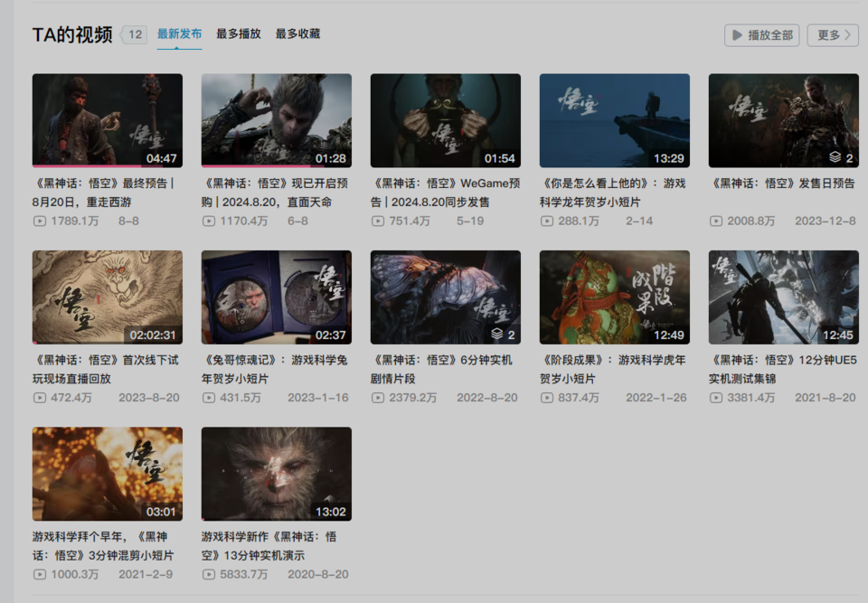The height and width of the screenshot is (603, 868).
Task: Open the 04:47 最终预告 video thumbnail
Action: 108,120
